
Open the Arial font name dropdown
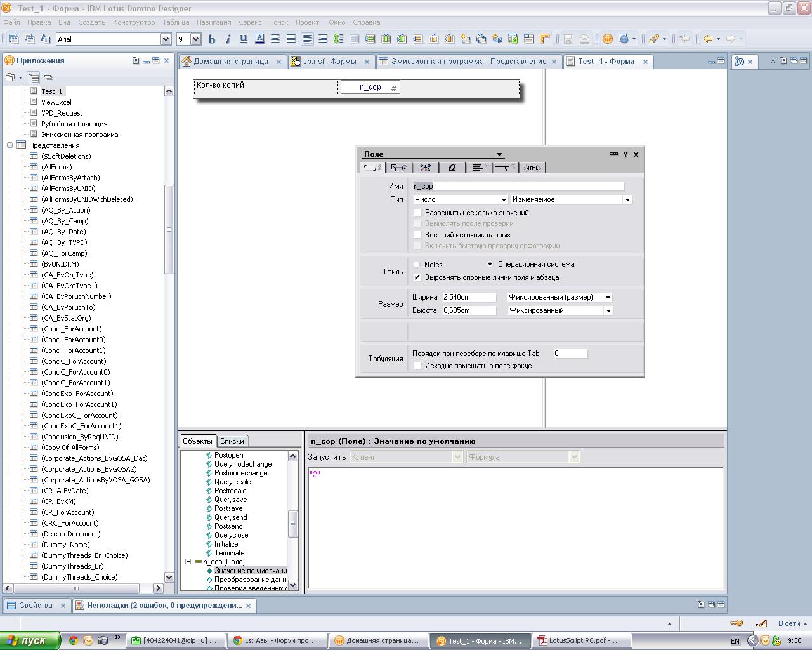(x=166, y=39)
